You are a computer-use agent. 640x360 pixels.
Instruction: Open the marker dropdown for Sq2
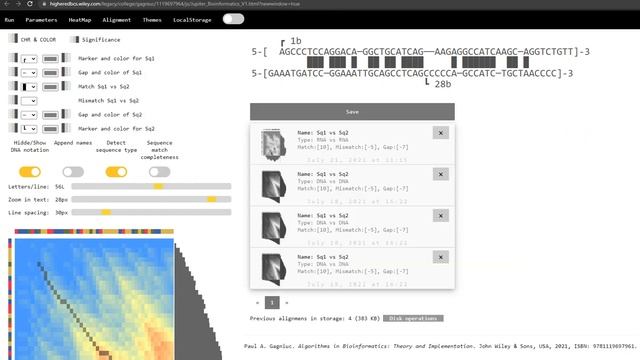point(29,129)
